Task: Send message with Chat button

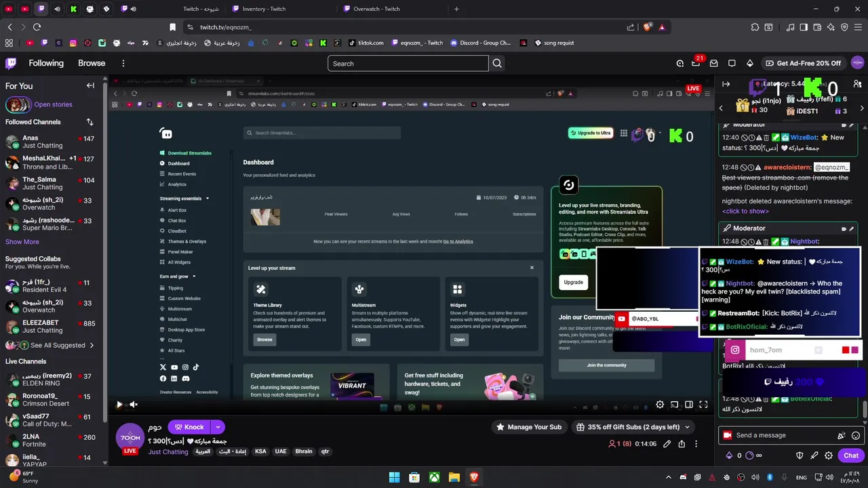Action: (x=851, y=455)
